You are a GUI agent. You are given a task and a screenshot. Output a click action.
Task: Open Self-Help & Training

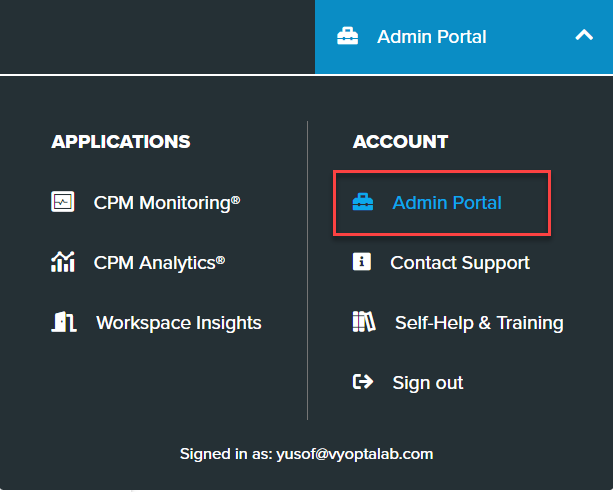[x=479, y=323]
